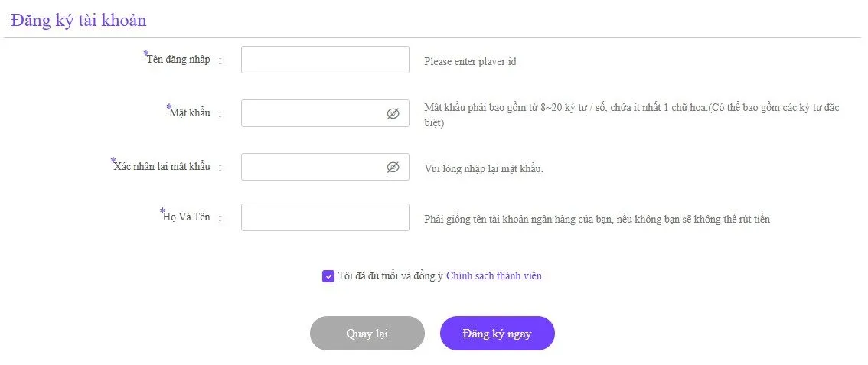Uncheck the age agreement checkbox
The height and width of the screenshot is (365, 868).
click(x=328, y=276)
